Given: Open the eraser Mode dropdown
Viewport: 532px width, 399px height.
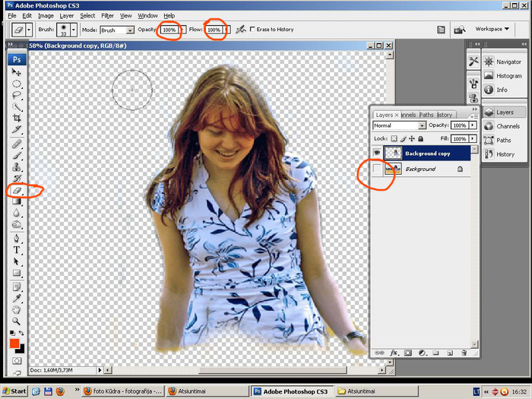Looking at the screenshot, I should [x=117, y=30].
